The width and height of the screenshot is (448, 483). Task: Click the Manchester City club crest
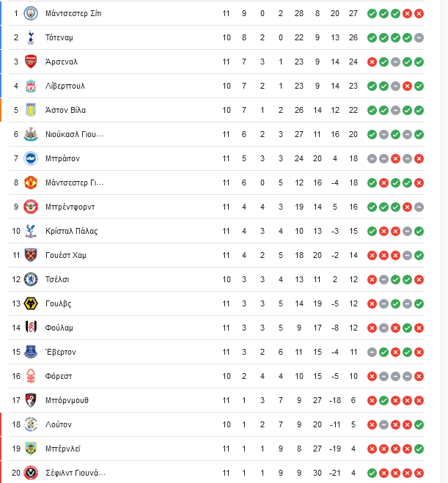click(x=31, y=13)
